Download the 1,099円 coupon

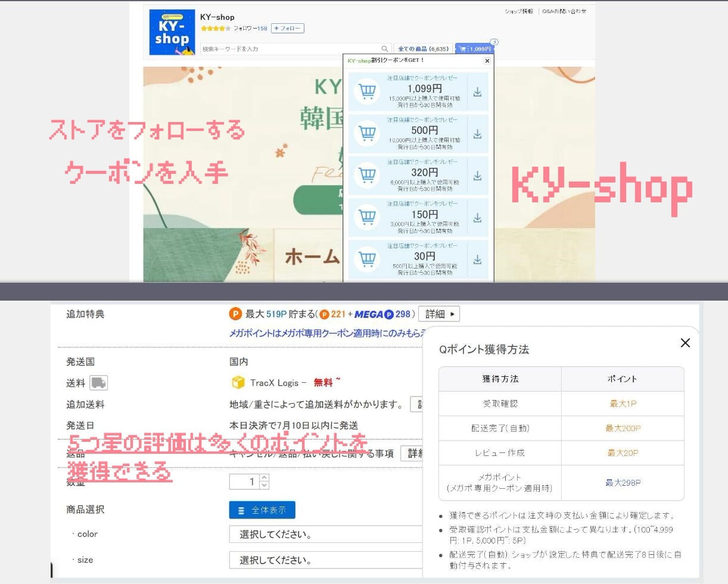pyautogui.click(x=477, y=92)
